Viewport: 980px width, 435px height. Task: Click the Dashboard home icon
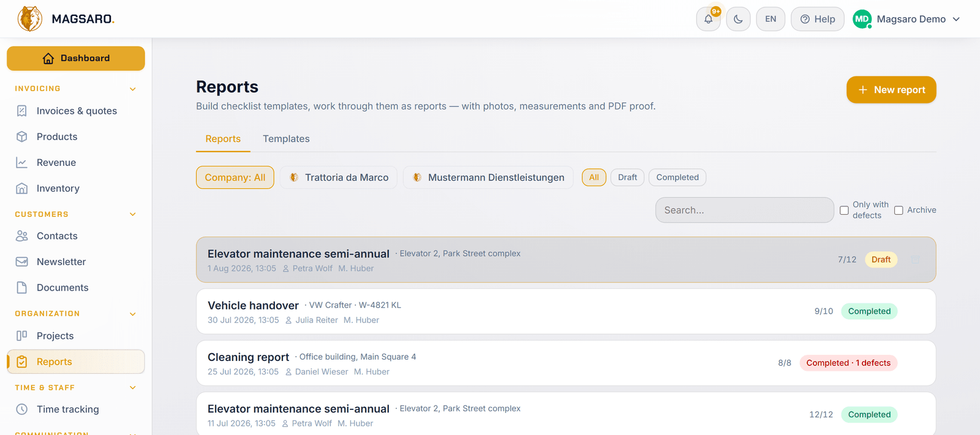click(x=48, y=58)
